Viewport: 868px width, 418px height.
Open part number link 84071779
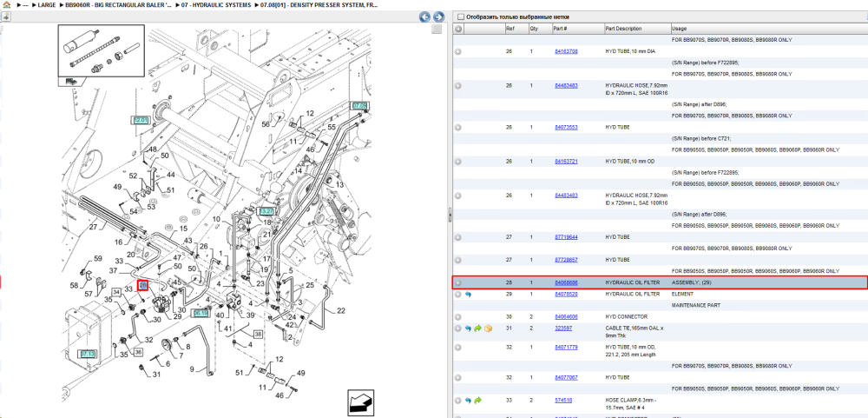pyautogui.click(x=566, y=347)
